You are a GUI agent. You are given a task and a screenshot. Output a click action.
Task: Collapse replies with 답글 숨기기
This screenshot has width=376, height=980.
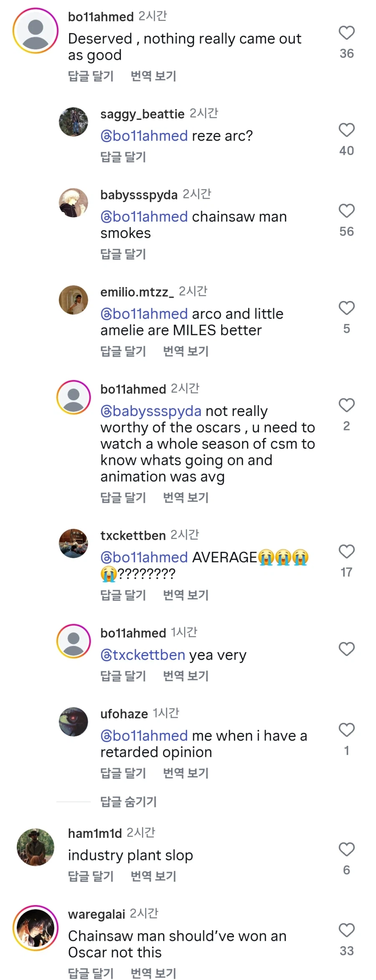[x=128, y=801]
